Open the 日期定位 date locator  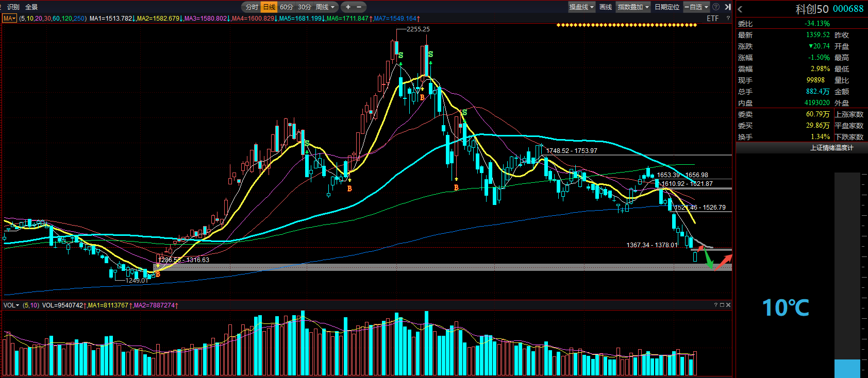[667, 7]
